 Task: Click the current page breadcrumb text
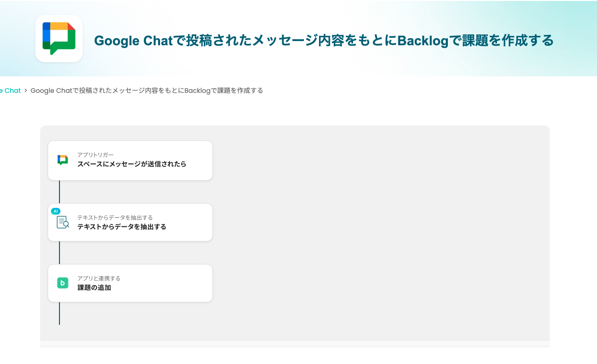147,91
